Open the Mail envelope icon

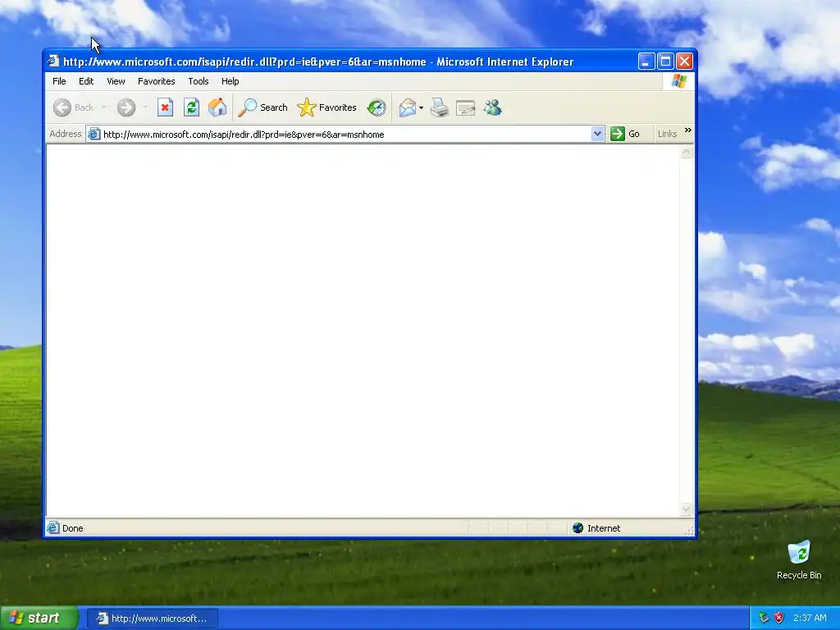click(x=408, y=107)
